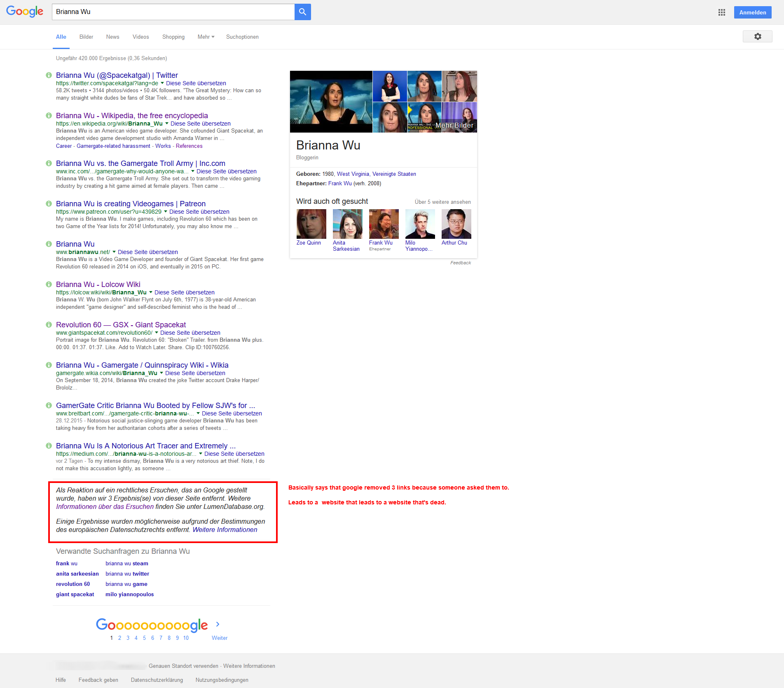Click green info icon beside Breitbart result

click(49, 406)
